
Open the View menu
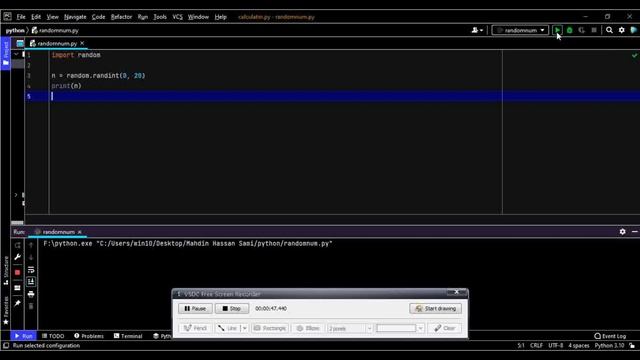coord(52,17)
